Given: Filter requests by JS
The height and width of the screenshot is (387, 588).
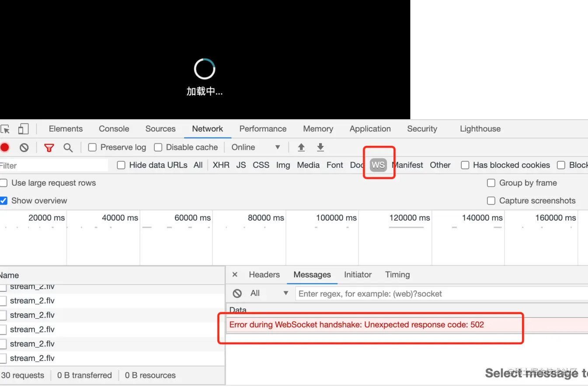Looking at the screenshot, I should (241, 165).
